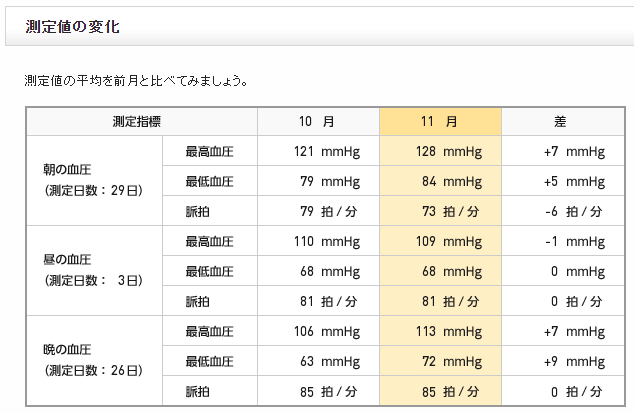Click the 測定値の変化 section heading

click(x=72, y=27)
